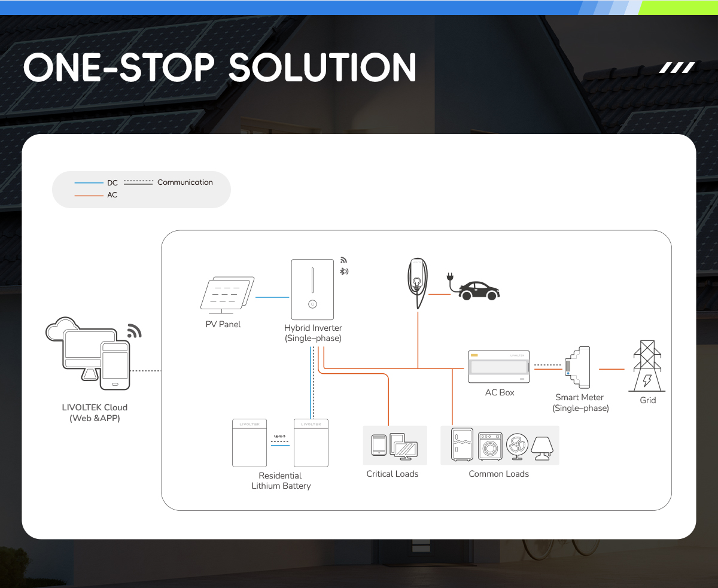
Task: Click the refrigerator icon in Common Loads
Action: [x=463, y=444]
